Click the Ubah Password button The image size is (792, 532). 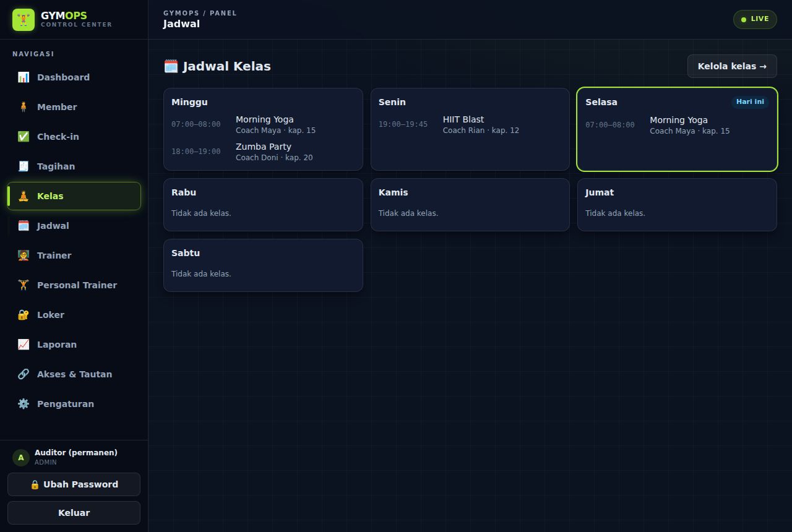coord(74,484)
